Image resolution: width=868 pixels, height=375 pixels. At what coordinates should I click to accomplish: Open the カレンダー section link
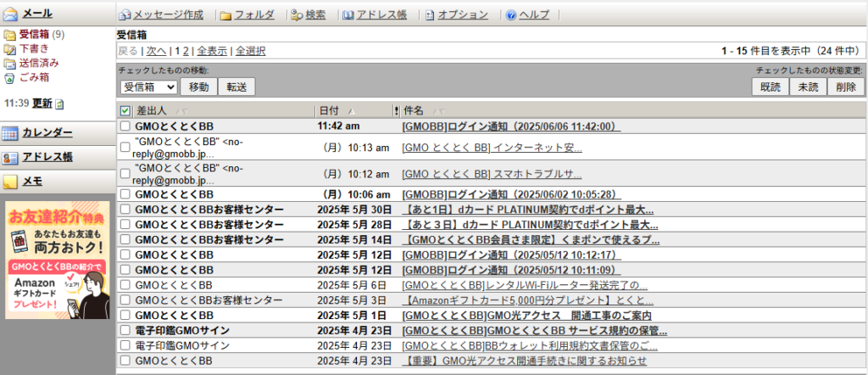[47, 133]
